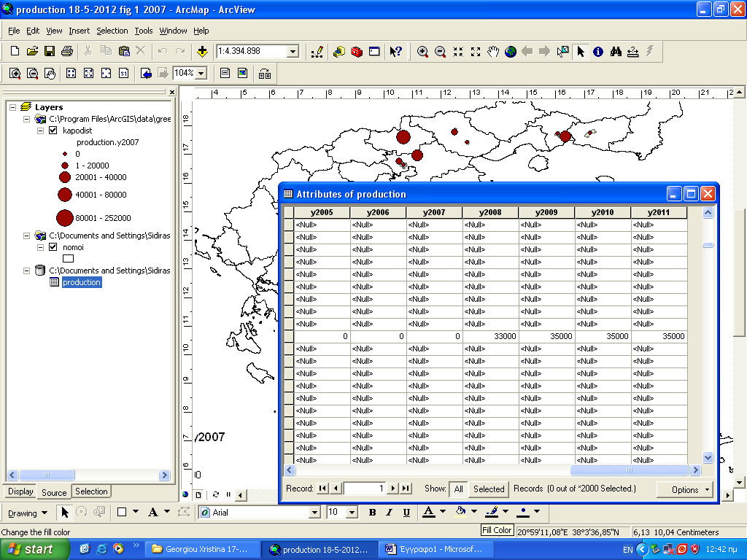Click the New Map File icon
Viewport: 747px width, 560px height.
click(15, 51)
